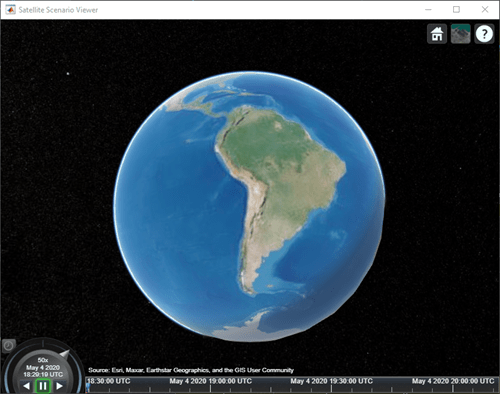Click the Home view button
The width and height of the screenshot is (500, 394).
coord(437,34)
